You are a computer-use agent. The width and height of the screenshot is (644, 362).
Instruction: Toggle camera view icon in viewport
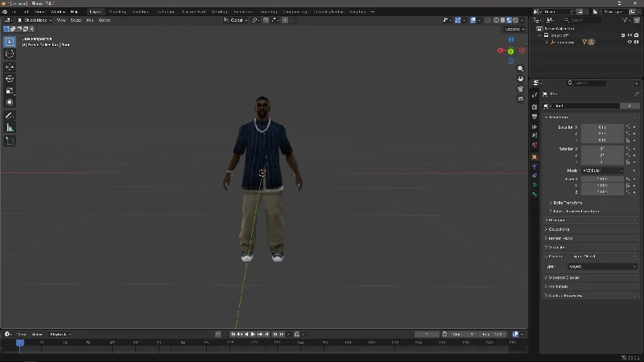click(520, 89)
